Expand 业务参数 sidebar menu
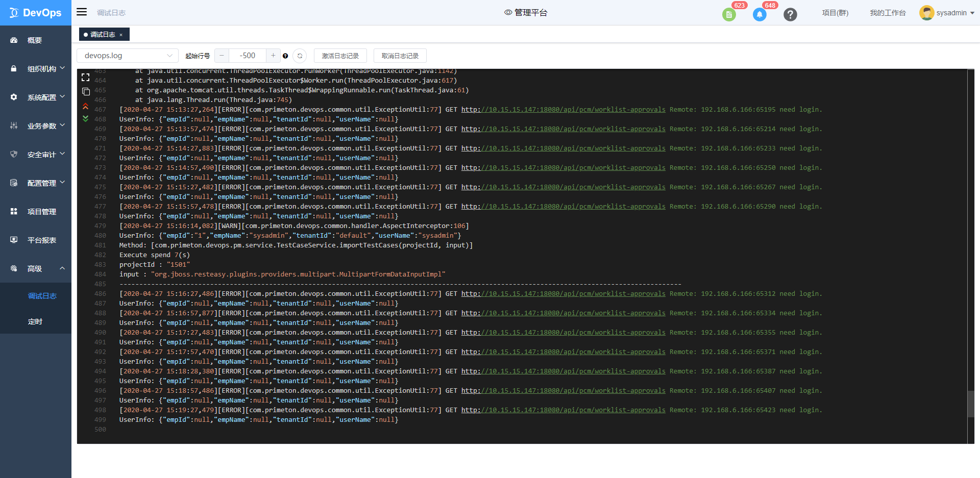 tap(36, 126)
